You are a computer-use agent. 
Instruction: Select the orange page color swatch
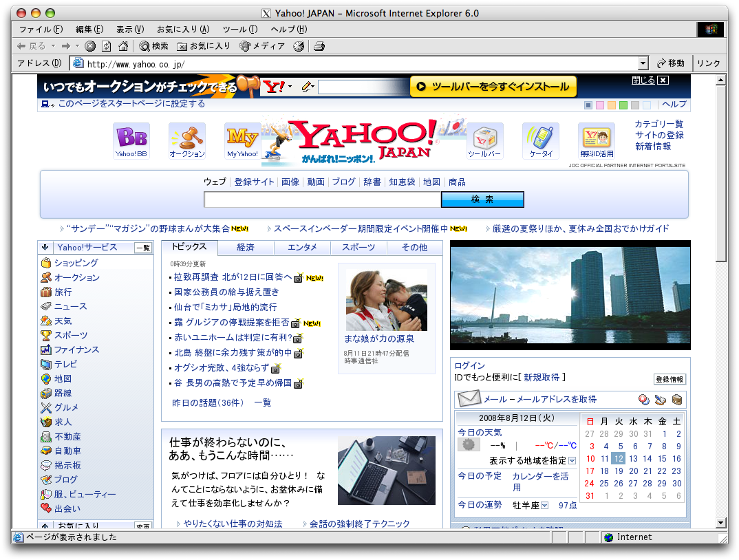pos(611,105)
